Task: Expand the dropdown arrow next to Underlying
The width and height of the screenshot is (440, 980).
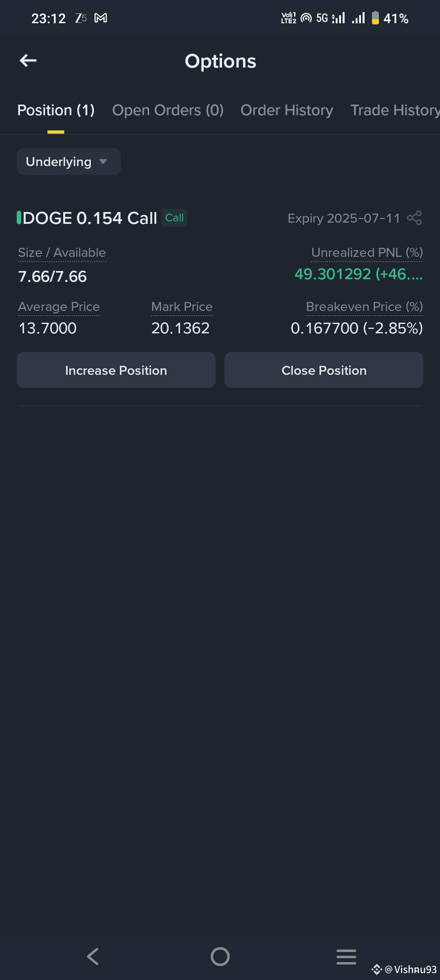Action: [103, 162]
